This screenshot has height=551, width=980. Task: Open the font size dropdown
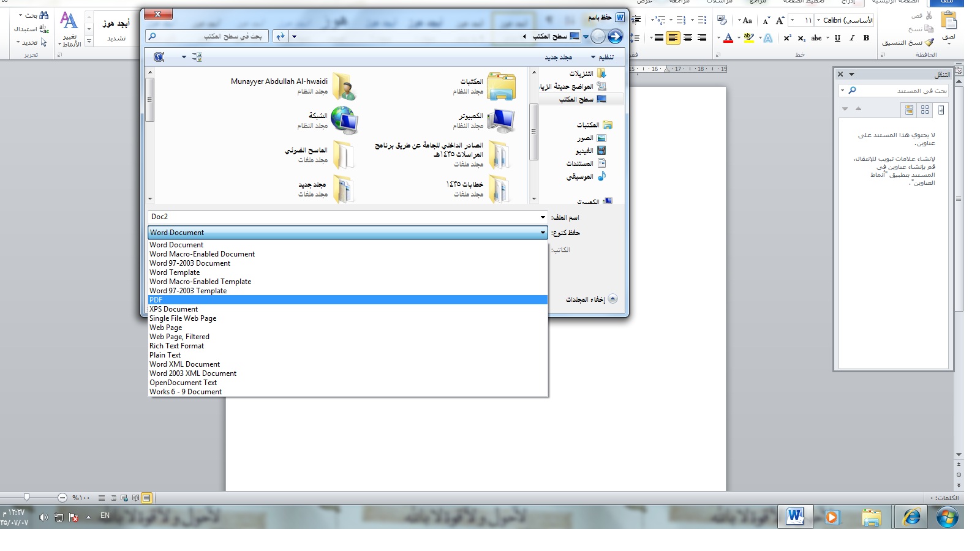pos(792,20)
